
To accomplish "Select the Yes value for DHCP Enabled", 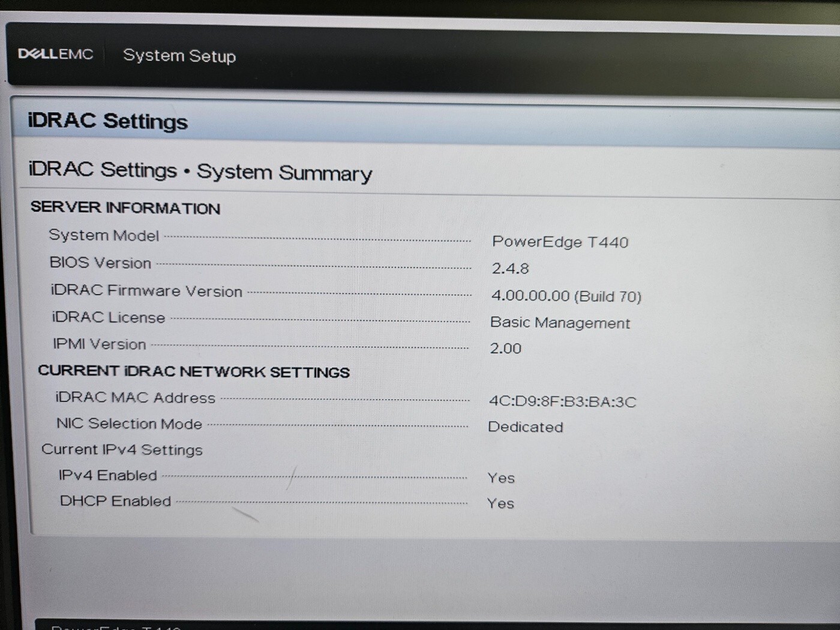I will coord(500,503).
